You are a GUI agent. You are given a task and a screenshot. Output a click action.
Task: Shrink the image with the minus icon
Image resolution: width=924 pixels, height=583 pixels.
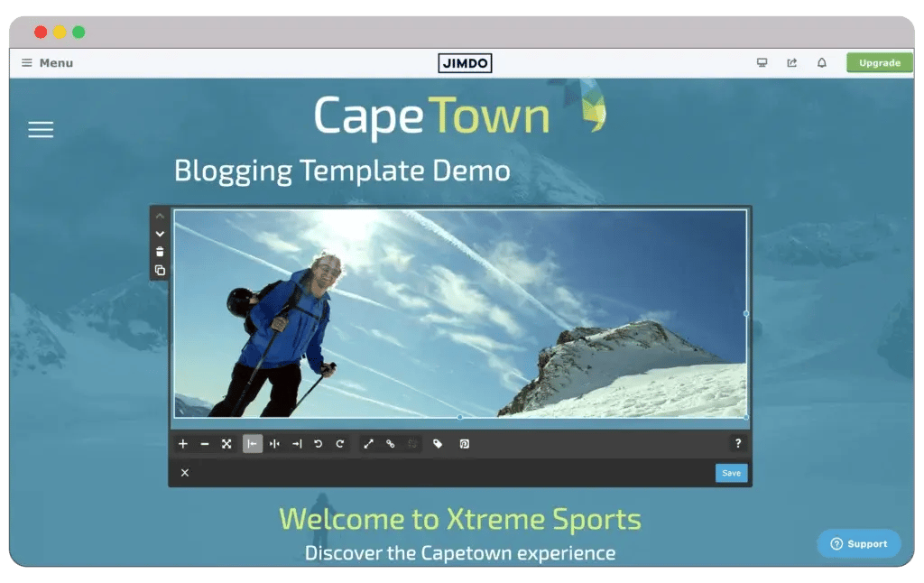(x=205, y=444)
